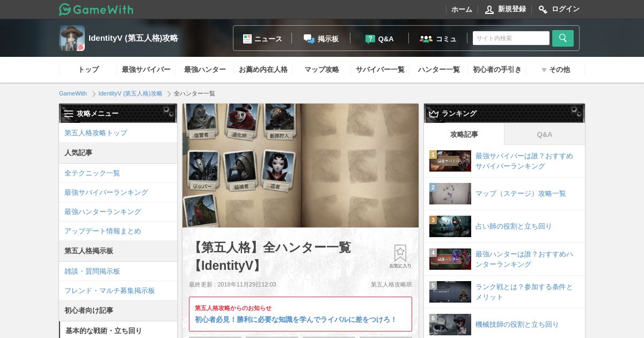The image size is (644, 338).
Task: Open ランク戦とは ranking article link
Action: pyautogui.click(x=524, y=292)
